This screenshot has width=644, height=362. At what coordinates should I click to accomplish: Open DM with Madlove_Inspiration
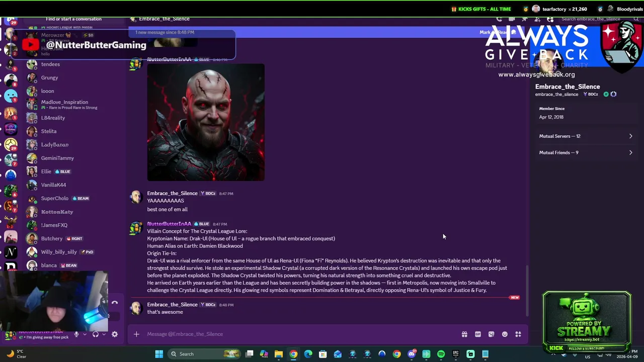[x=72, y=105]
